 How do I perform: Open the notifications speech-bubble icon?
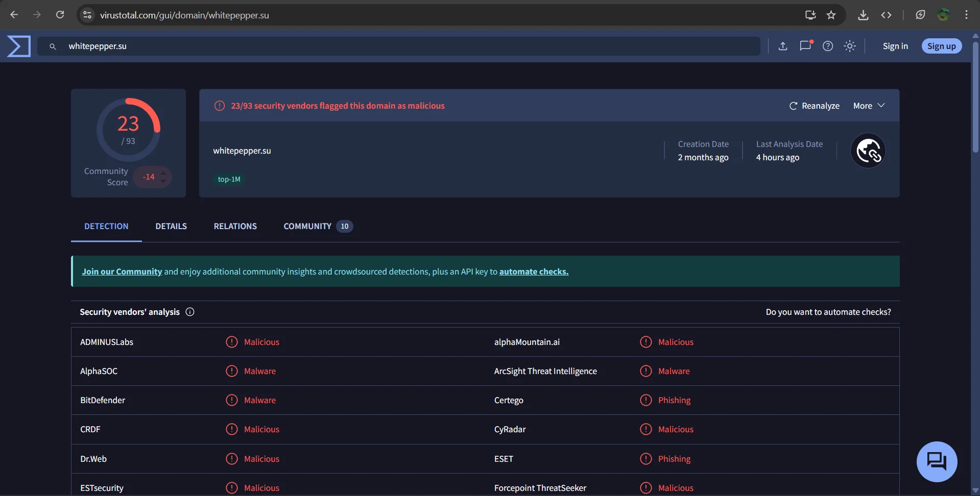coord(805,46)
